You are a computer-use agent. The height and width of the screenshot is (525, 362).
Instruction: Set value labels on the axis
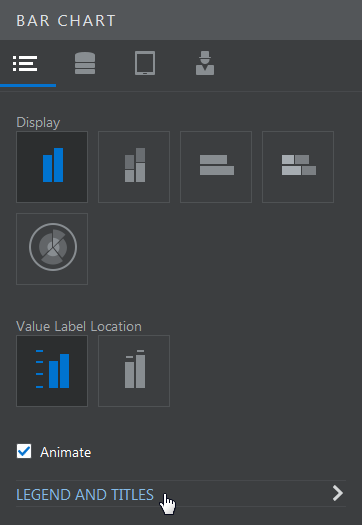pos(52,371)
